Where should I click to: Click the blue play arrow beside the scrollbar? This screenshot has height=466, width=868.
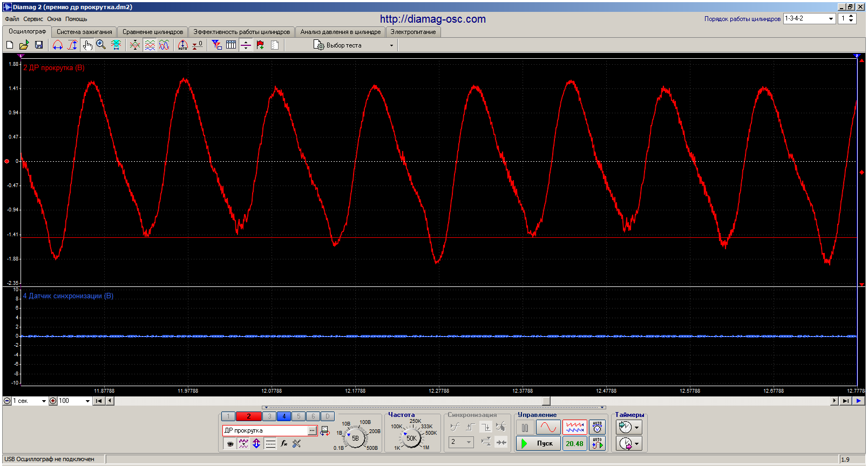click(x=858, y=401)
